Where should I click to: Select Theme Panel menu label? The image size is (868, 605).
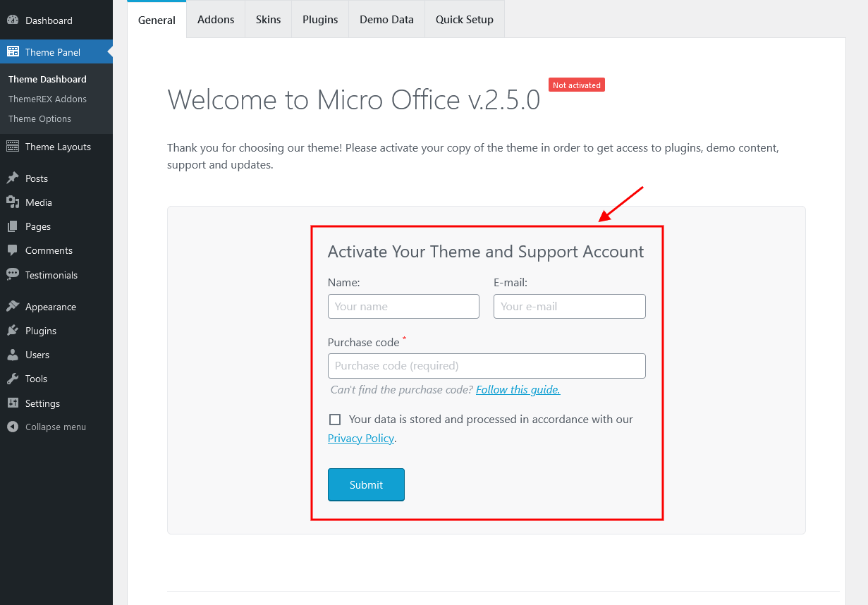pos(53,52)
